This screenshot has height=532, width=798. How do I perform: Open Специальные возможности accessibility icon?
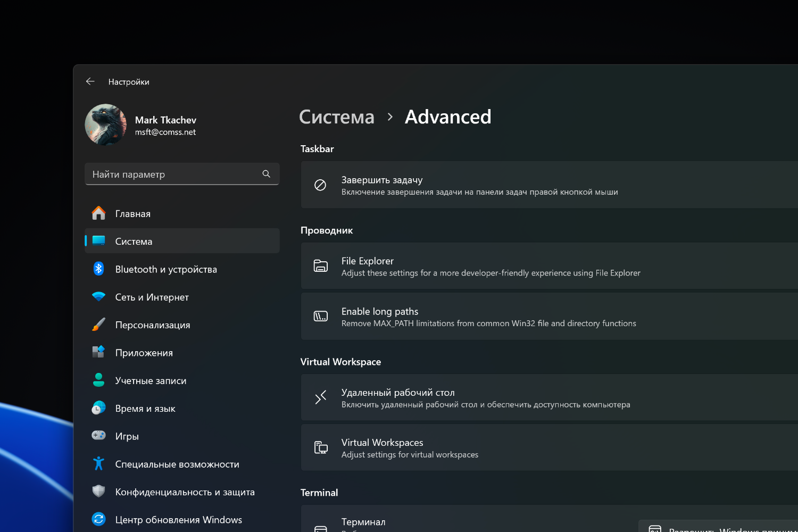pyautogui.click(x=99, y=463)
